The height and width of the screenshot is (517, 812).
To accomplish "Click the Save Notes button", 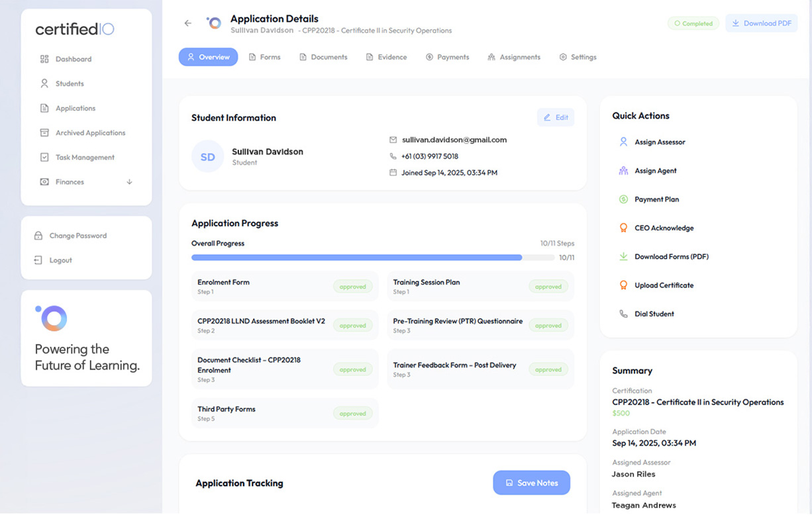I will pyautogui.click(x=531, y=483).
